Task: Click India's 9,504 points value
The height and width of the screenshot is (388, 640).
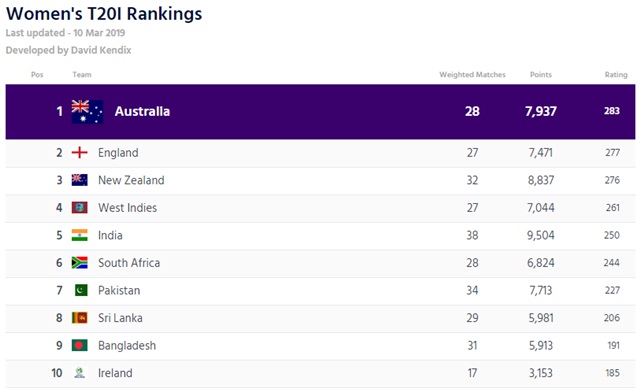Action: [540, 235]
